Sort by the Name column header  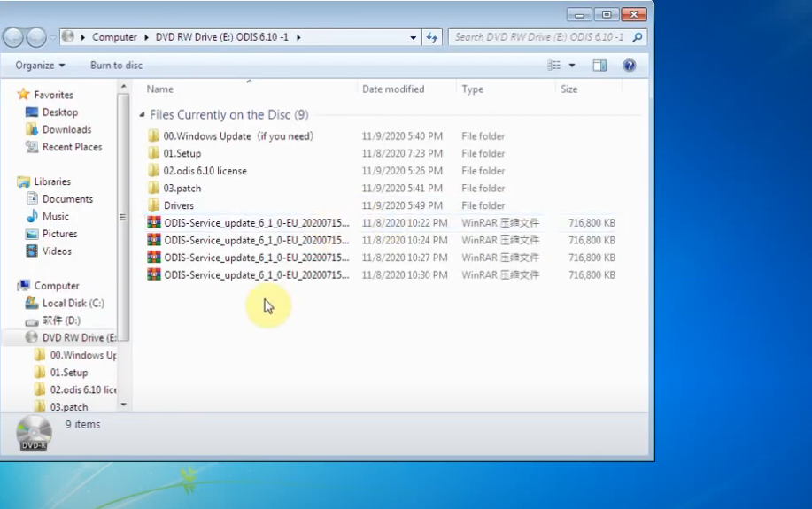click(x=159, y=89)
